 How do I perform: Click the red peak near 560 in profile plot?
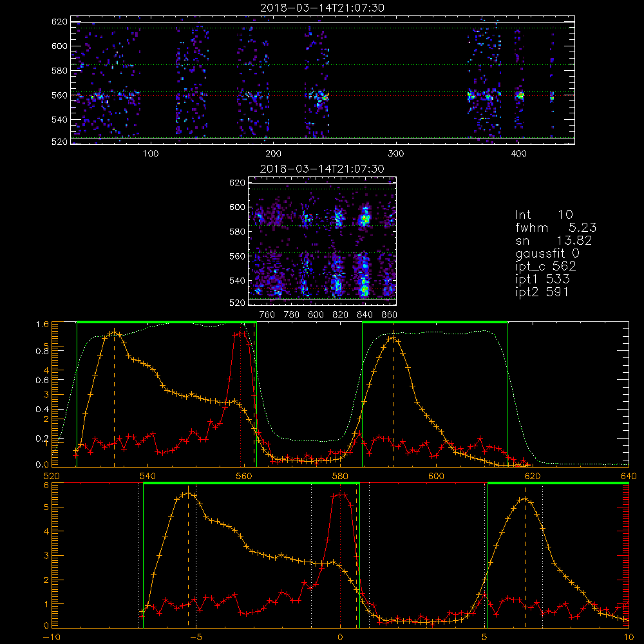click(x=240, y=334)
